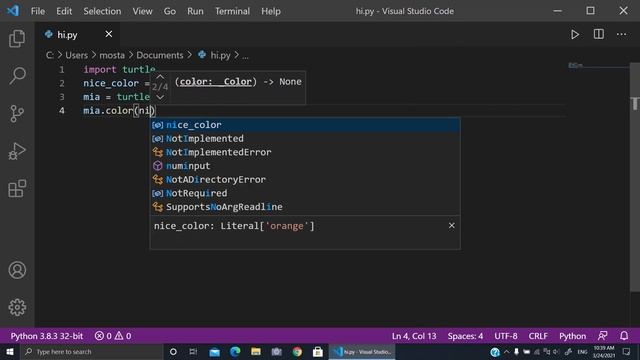Click line 1 import turtle code

tap(119, 69)
